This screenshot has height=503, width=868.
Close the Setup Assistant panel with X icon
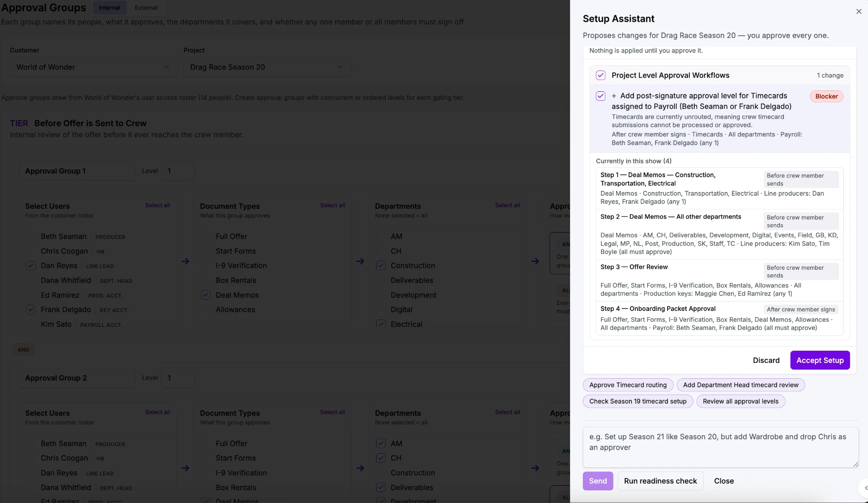pos(859,11)
